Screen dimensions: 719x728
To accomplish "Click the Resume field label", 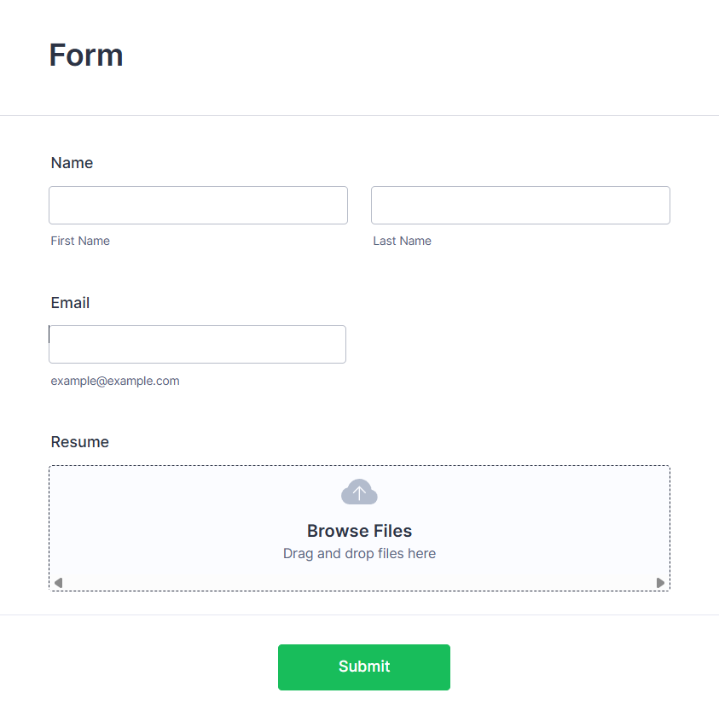I will click(x=79, y=442).
